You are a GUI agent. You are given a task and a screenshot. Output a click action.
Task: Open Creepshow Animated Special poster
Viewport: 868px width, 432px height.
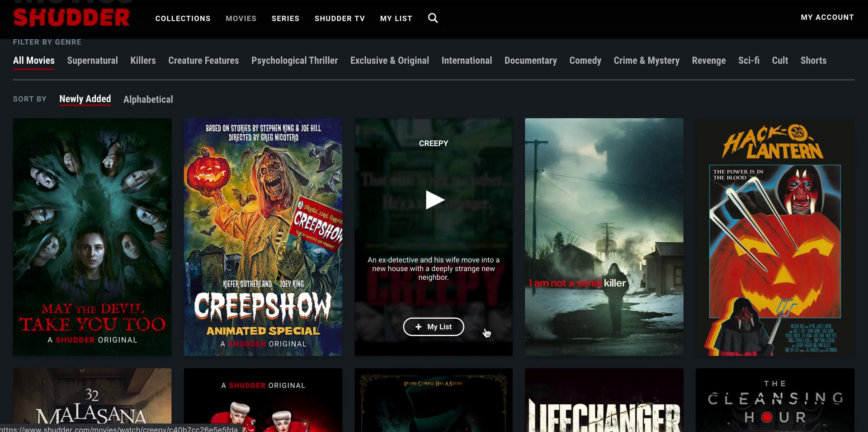[x=263, y=237]
